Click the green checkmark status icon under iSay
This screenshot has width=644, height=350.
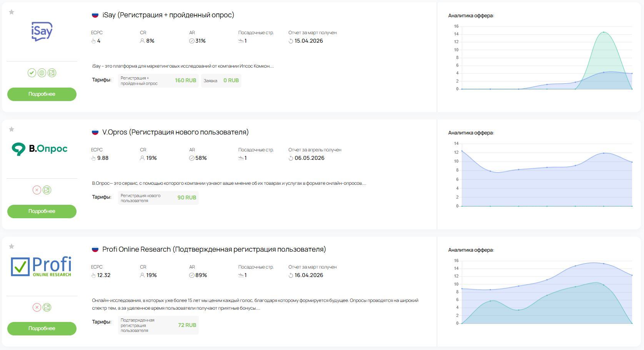pos(32,73)
